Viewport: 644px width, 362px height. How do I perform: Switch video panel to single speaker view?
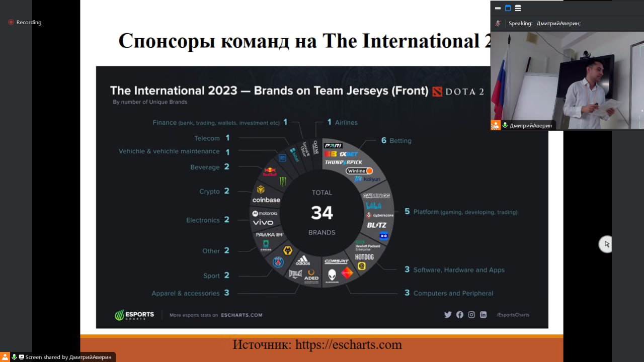508,8
